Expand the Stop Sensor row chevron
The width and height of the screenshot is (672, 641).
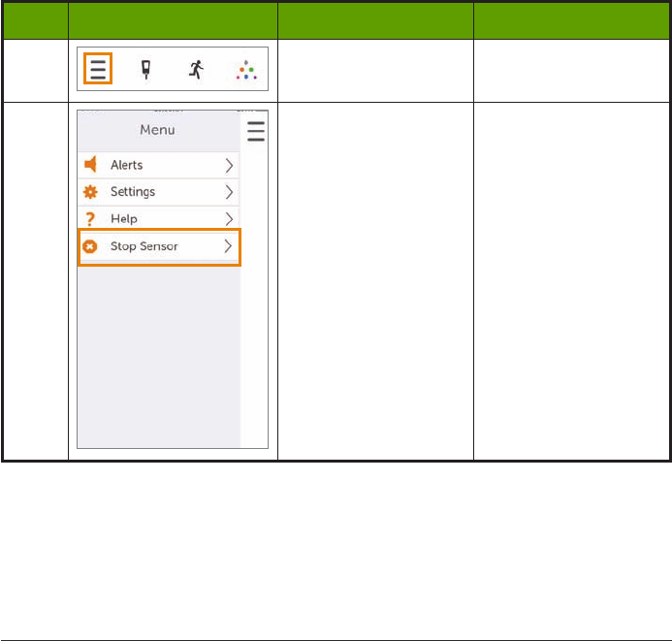(229, 246)
